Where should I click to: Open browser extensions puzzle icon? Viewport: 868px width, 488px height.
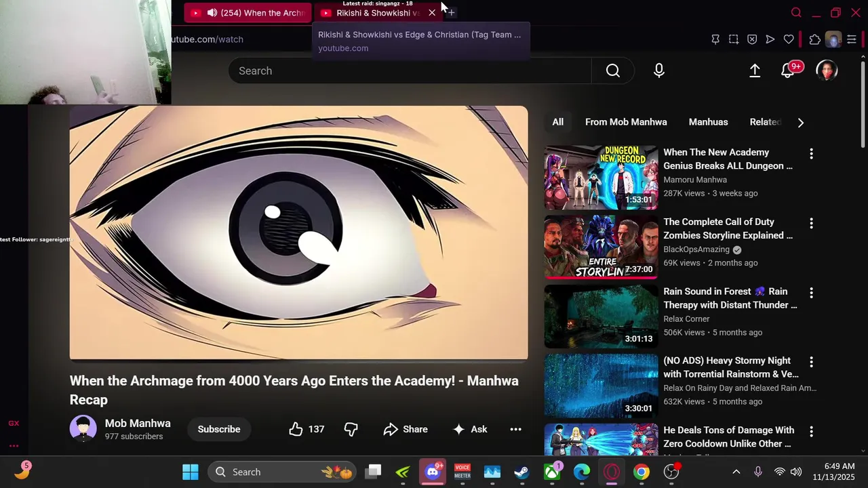[815, 39]
